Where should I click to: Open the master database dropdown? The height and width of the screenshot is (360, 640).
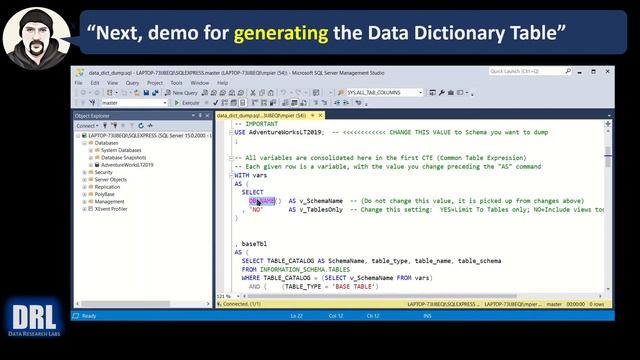pyautogui.click(x=164, y=103)
